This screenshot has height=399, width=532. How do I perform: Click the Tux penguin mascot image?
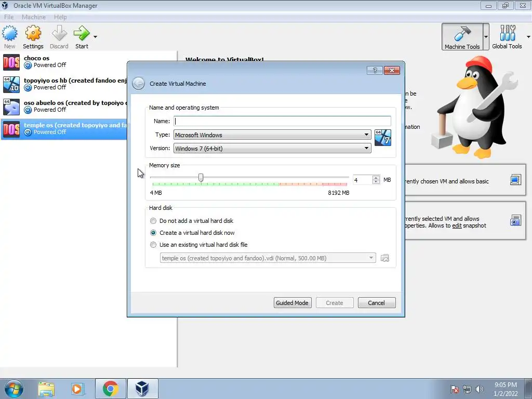(475, 108)
